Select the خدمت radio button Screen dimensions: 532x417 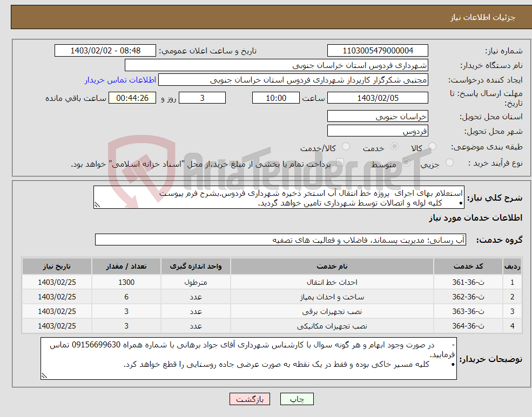(394, 146)
